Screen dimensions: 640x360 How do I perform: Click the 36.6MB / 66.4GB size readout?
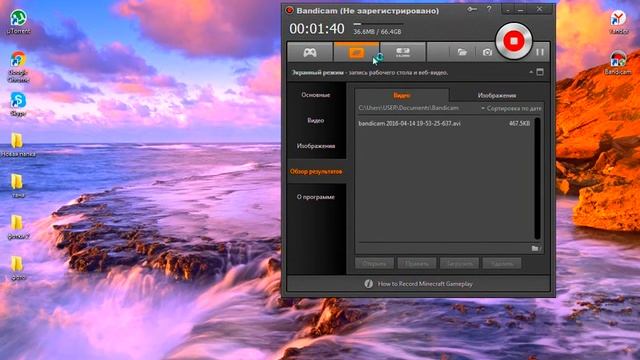377,31
